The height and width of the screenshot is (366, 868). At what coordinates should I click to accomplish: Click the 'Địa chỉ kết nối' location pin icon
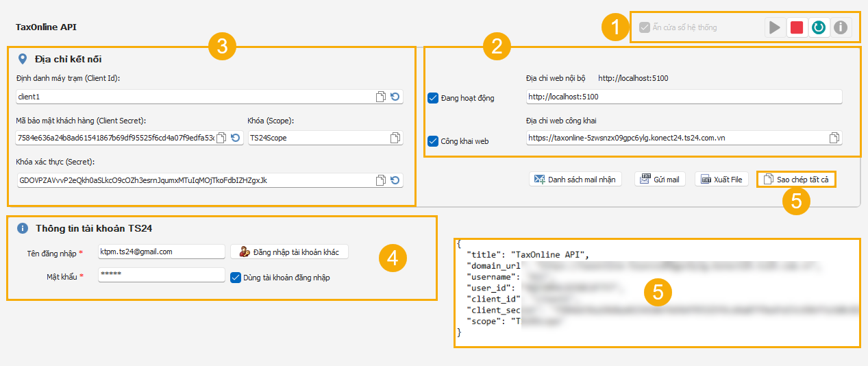23,59
